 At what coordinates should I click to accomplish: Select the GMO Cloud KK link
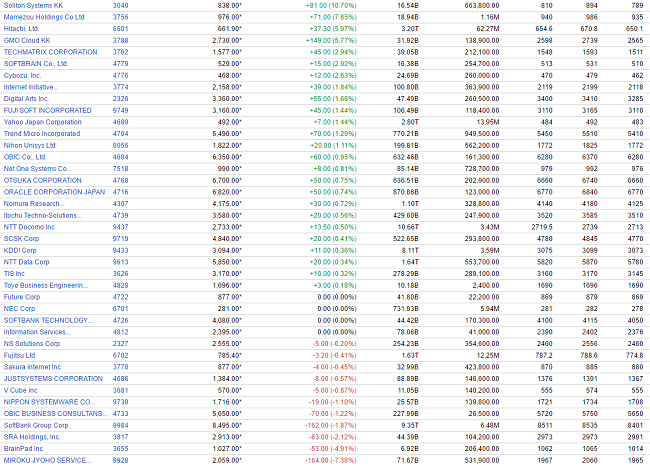pyautogui.click(x=29, y=39)
